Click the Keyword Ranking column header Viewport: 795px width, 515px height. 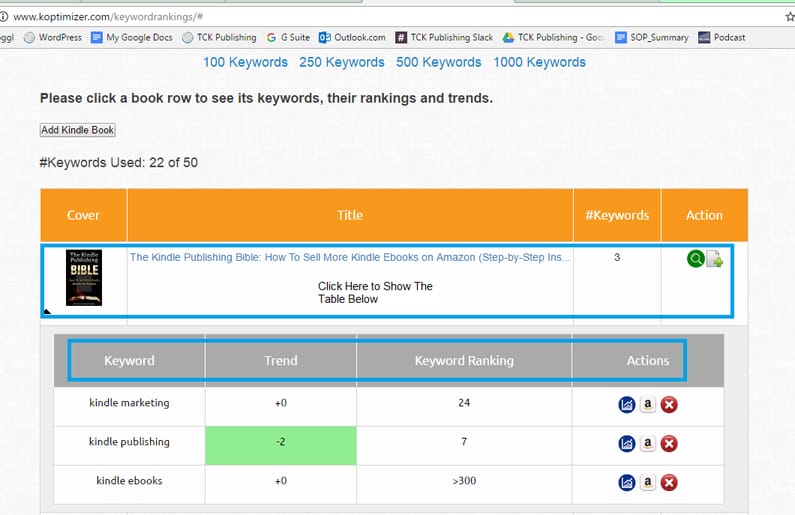pyautogui.click(x=464, y=360)
